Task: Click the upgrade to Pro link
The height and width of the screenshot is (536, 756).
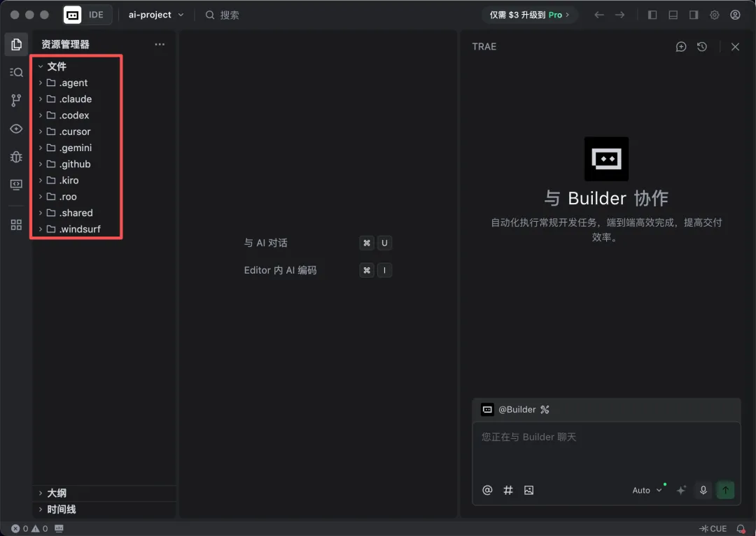Action: 529,15
